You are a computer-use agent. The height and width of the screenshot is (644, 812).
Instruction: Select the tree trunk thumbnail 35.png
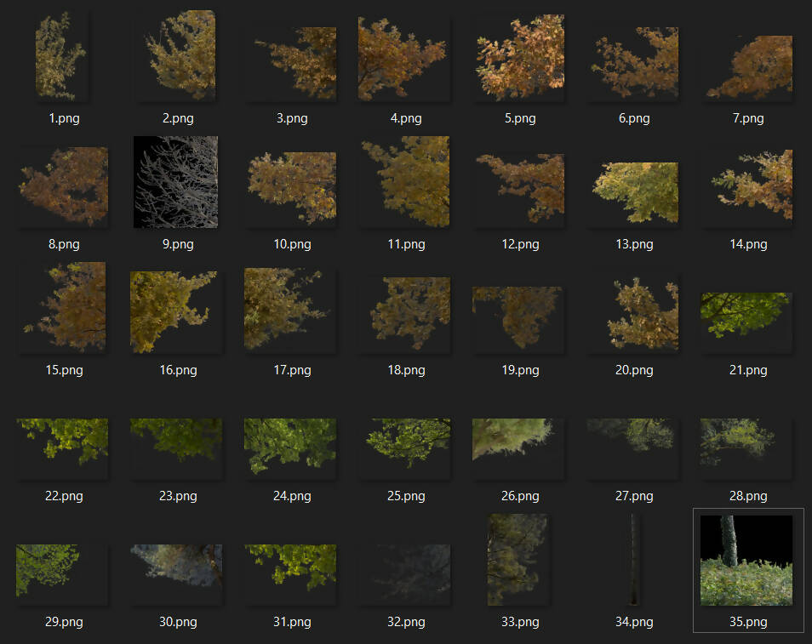[x=746, y=561]
